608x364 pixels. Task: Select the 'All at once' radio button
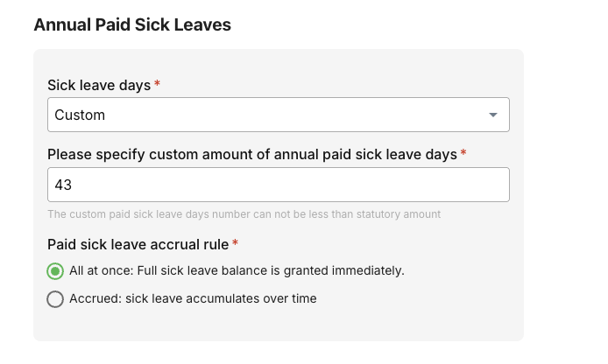(x=55, y=271)
